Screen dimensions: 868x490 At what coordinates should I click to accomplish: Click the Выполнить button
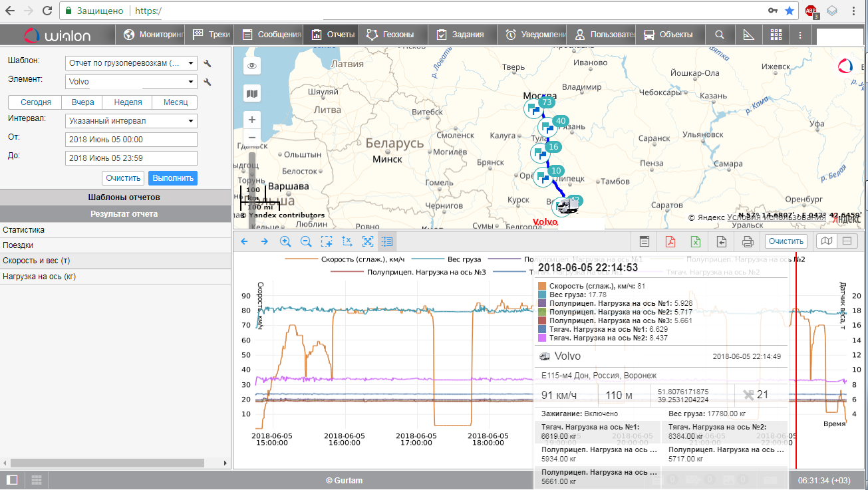coord(173,178)
